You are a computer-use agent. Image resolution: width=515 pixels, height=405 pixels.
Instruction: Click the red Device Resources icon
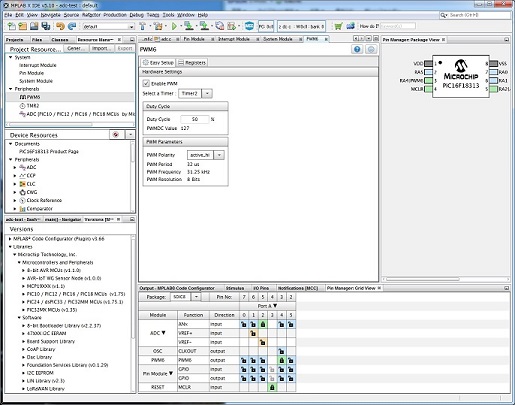[x=116, y=135]
